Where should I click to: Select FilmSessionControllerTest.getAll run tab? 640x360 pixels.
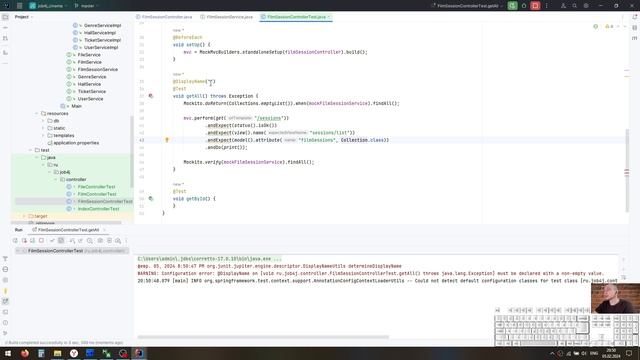[69, 230]
